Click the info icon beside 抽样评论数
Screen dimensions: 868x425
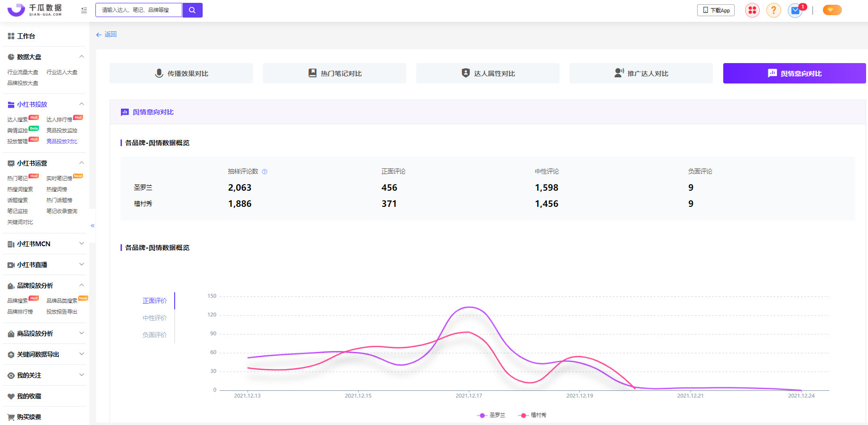pyautogui.click(x=265, y=172)
